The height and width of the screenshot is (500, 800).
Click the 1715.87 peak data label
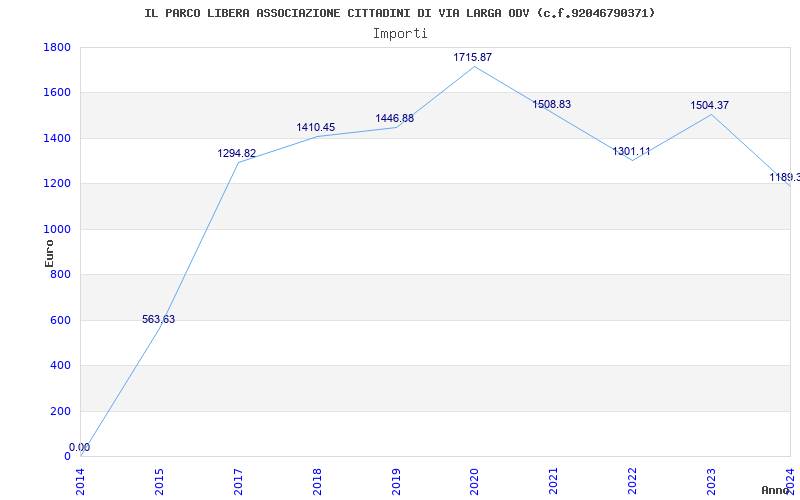(473, 58)
